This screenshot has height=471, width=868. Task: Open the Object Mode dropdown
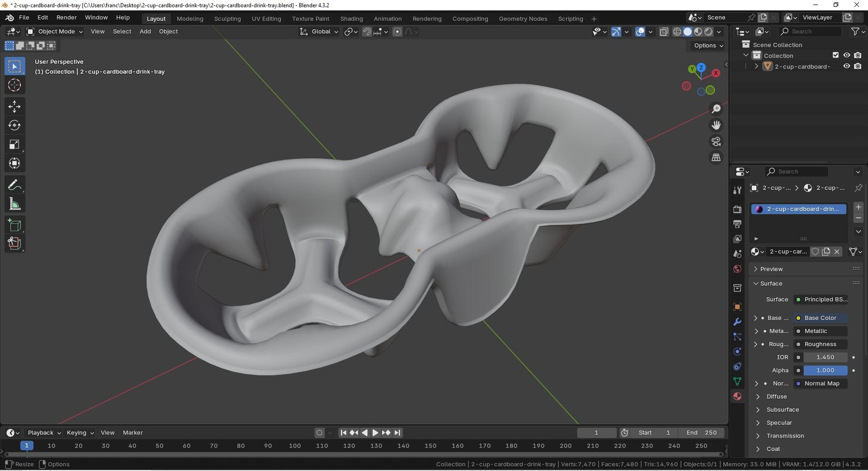pos(55,32)
